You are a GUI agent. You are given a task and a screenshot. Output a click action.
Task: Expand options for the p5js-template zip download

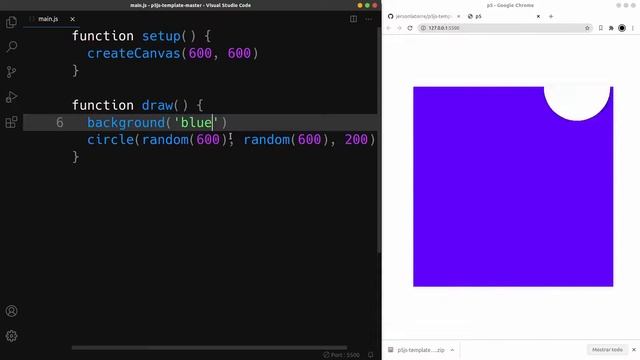(452, 350)
